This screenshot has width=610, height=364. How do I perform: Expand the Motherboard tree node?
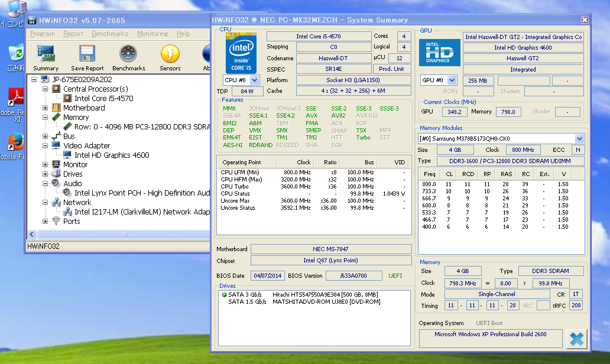click(x=46, y=108)
